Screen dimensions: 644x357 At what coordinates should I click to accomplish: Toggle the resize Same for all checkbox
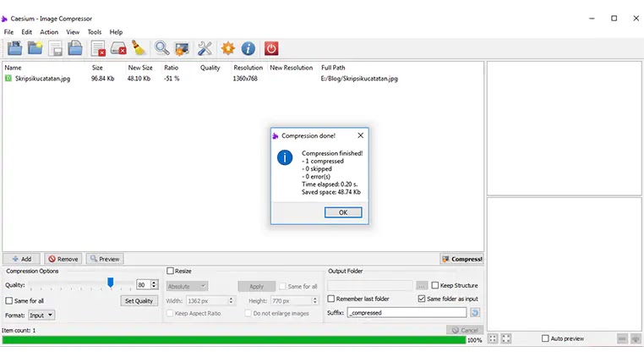click(282, 286)
